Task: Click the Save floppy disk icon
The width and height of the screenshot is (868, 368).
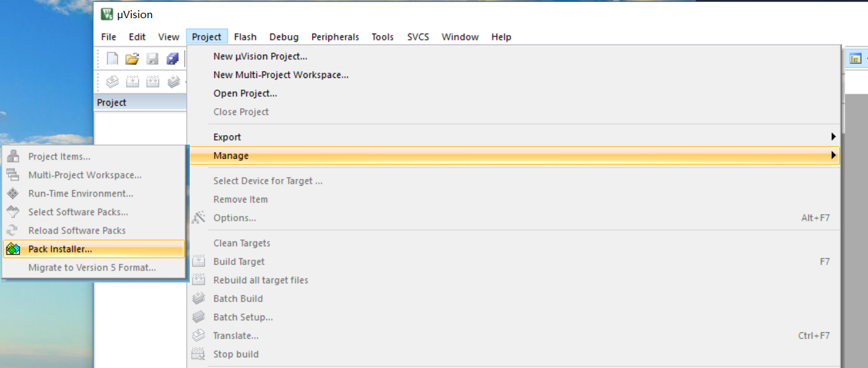Action: point(153,59)
